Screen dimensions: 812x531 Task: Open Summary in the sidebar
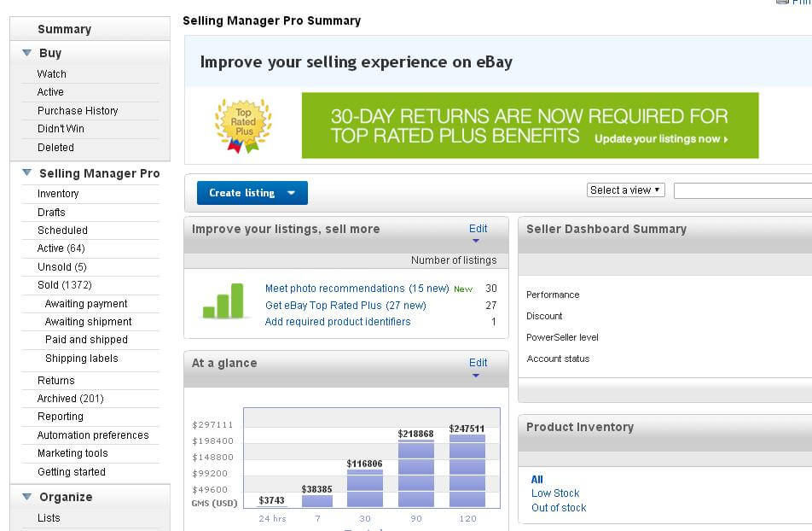click(x=64, y=29)
